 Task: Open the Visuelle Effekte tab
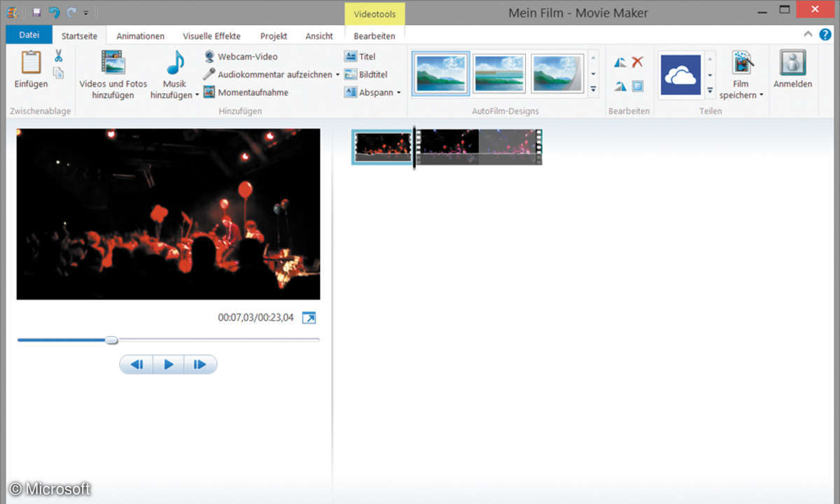click(212, 36)
